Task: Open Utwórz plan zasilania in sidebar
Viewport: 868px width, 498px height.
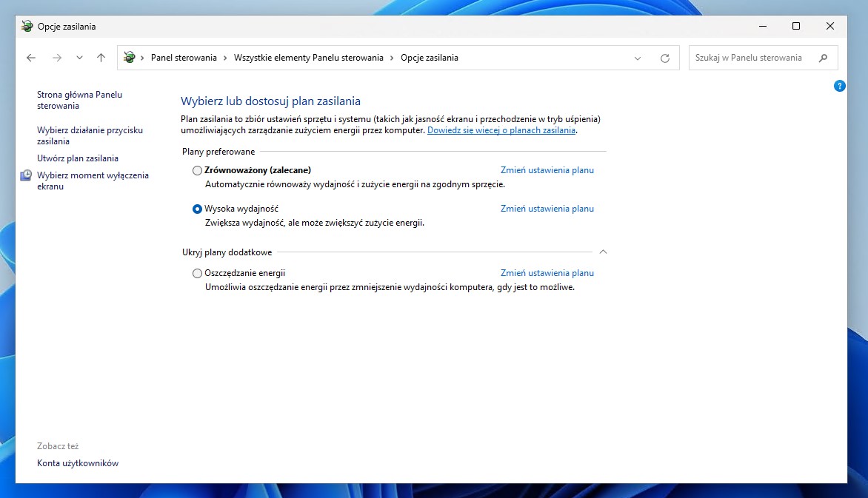Action: [x=78, y=158]
